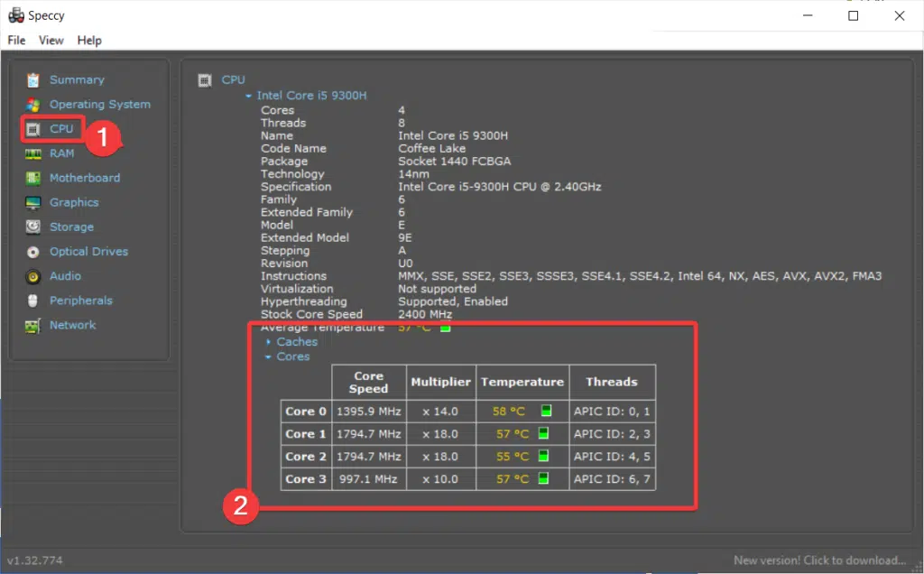Image resolution: width=924 pixels, height=574 pixels.
Task: Open the Help menu
Action: pos(89,40)
